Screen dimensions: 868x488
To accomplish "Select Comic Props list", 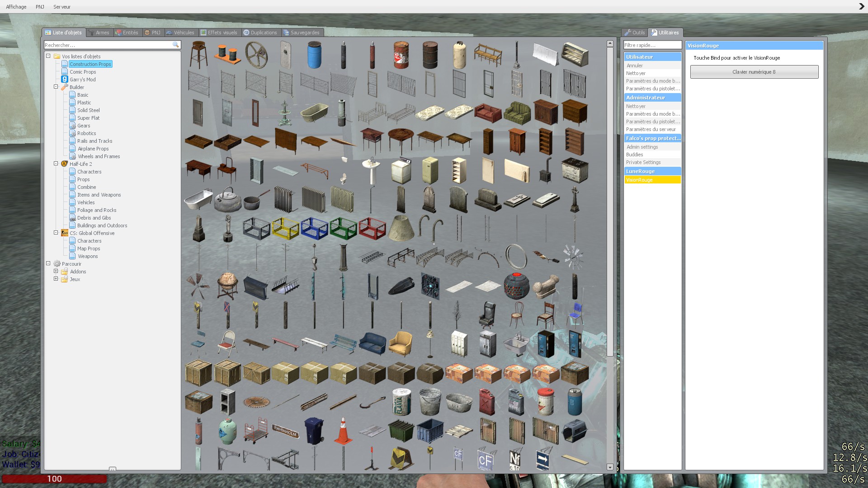I will (x=83, y=72).
